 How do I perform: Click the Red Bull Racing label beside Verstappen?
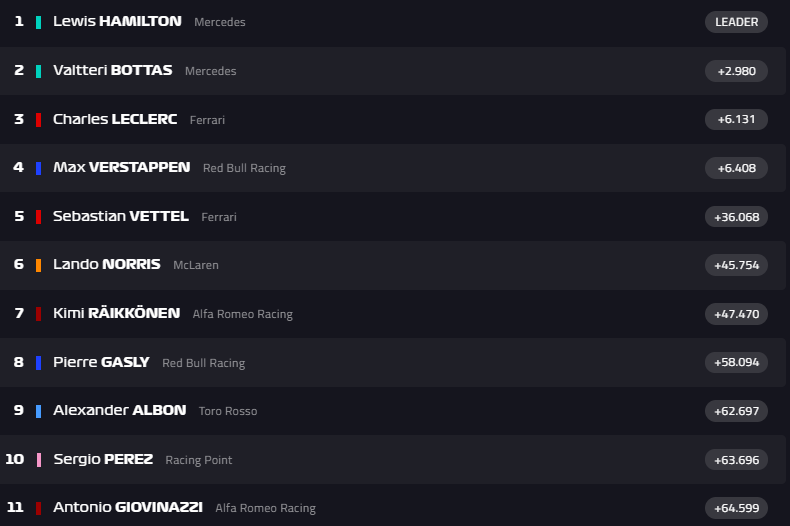244,168
